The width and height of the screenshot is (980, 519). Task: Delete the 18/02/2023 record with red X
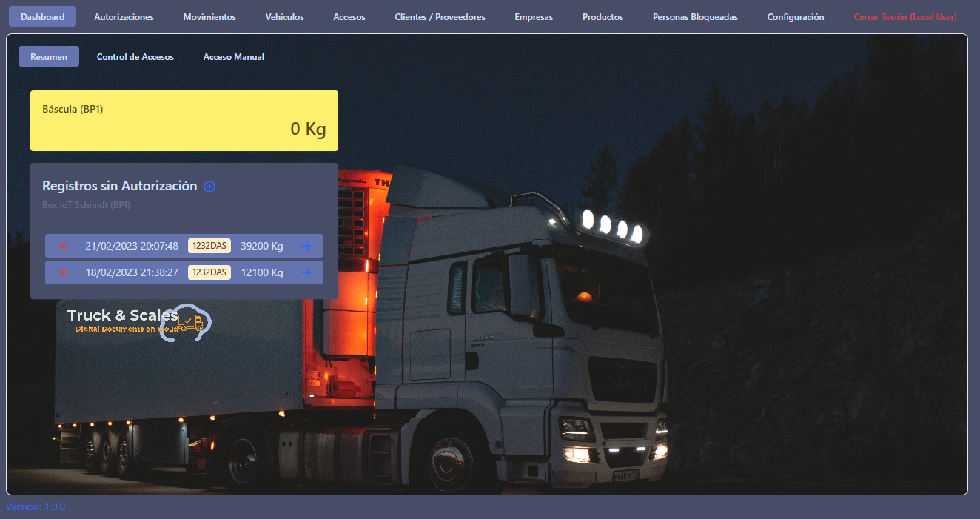[x=63, y=272]
